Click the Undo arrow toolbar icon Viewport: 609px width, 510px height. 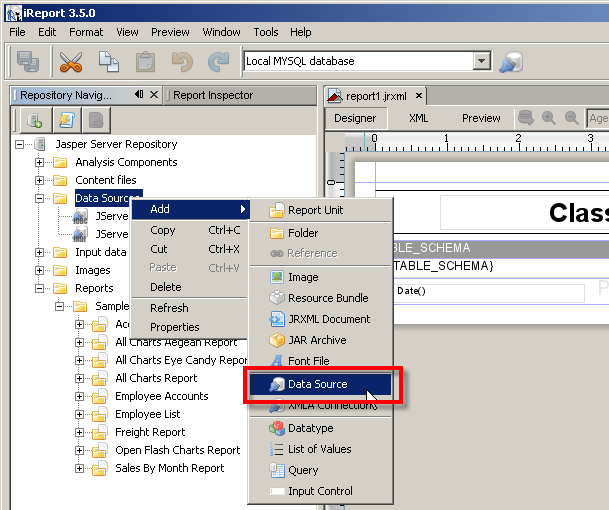182,62
